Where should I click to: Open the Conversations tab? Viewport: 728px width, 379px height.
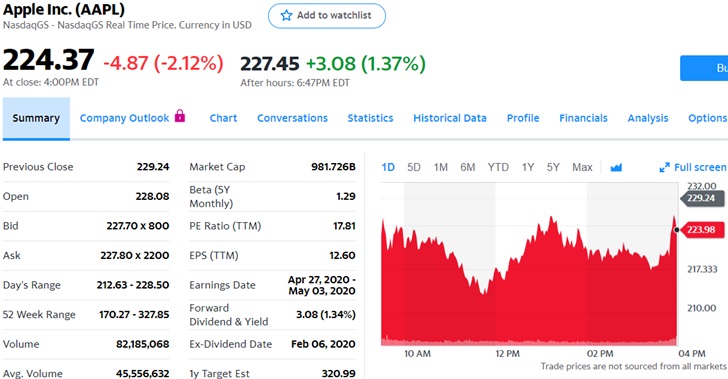click(292, 118)
